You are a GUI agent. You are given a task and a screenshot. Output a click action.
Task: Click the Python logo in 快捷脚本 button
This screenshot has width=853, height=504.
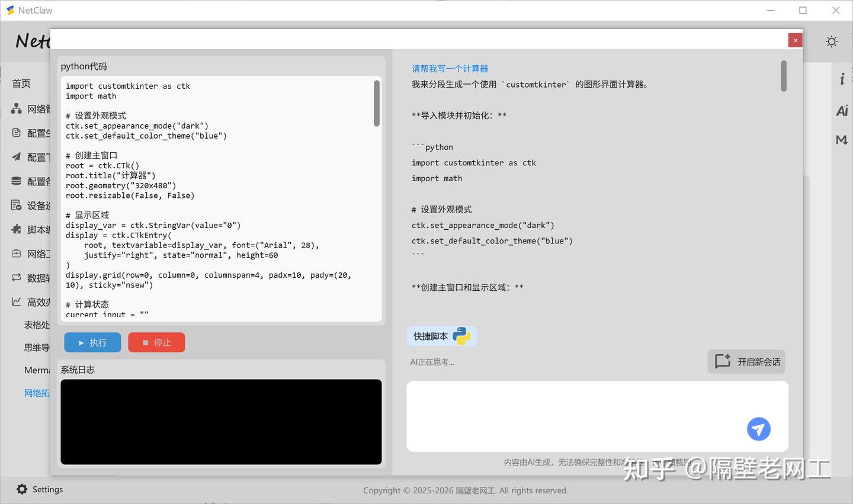(461, 336)
